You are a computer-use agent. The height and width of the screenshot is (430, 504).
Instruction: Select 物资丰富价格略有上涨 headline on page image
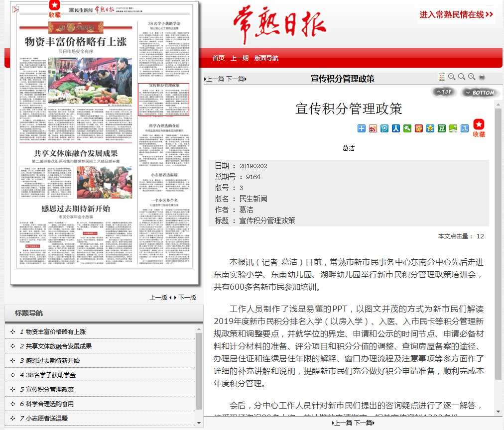tap(76, 42)
